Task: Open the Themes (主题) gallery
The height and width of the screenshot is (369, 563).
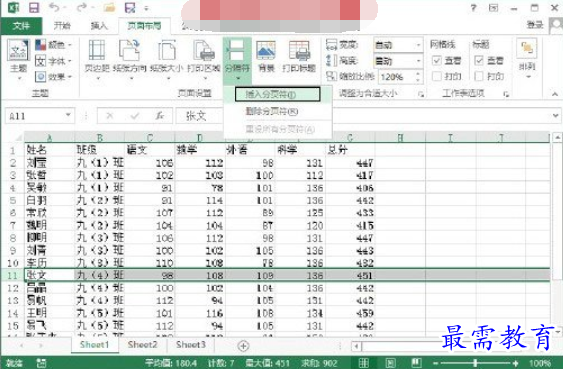Action: (18, 59)
